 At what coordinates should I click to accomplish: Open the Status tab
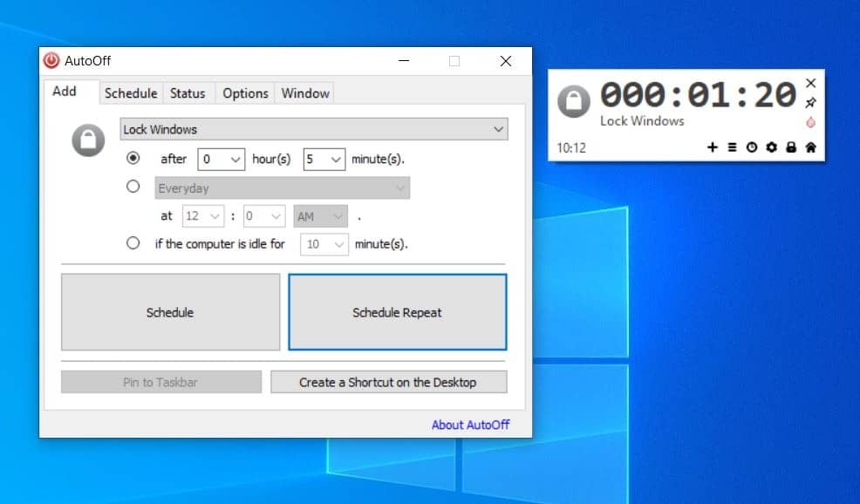coord(188,92)
